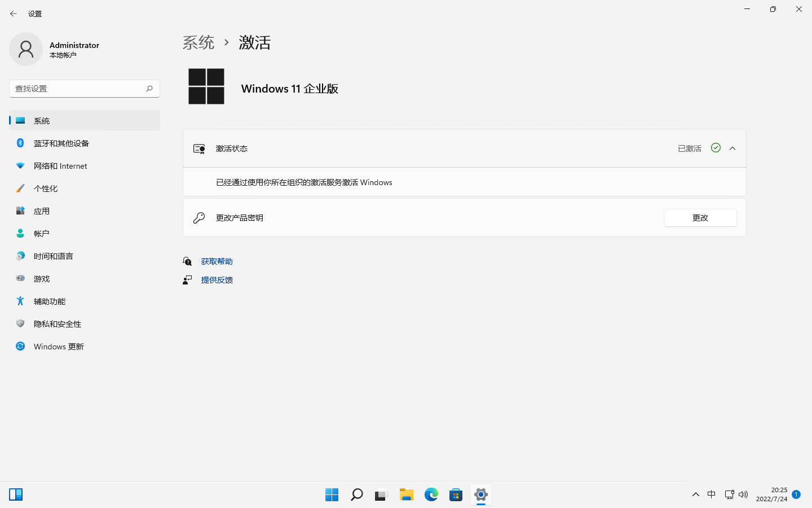Open Task View on the taskbar
This screenshot has width=812, height=508.
[382, 495]
